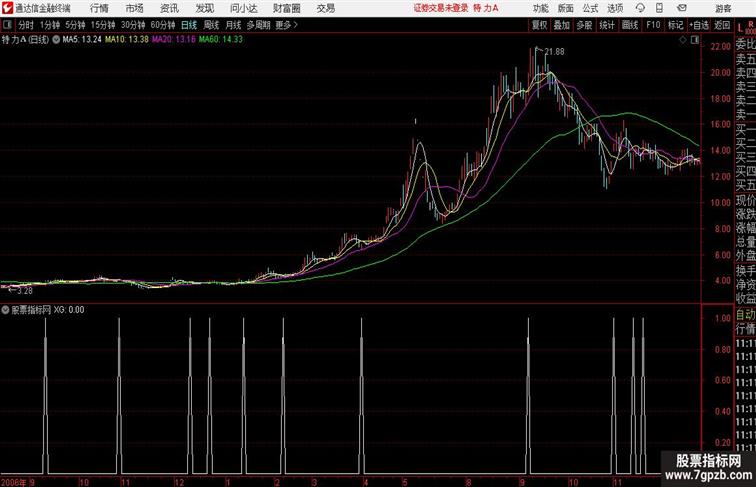Open the 交易 menu
Viewport: 756px width, 487px height.
[325, 8]
